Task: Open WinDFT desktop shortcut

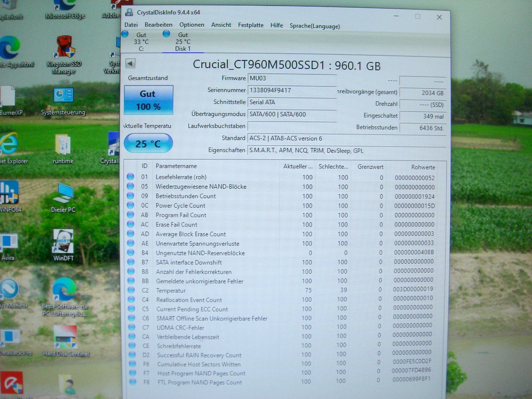Action: (63, 245)
